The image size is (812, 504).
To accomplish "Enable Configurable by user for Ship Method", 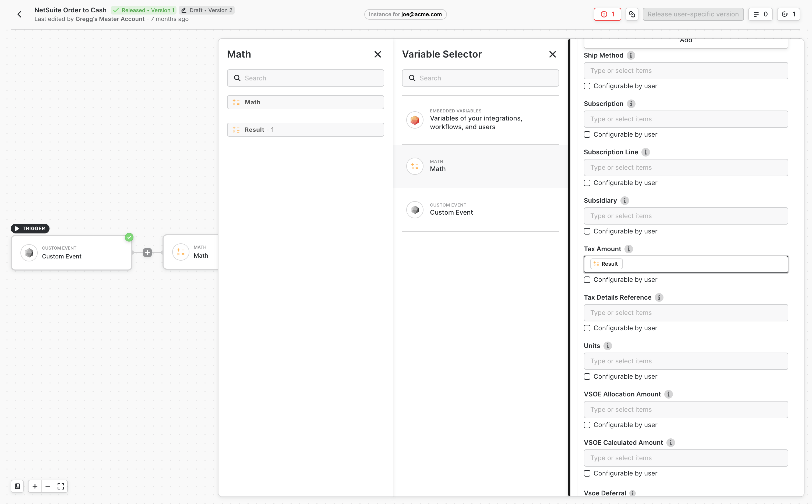I will pyautogui.click(x=587, y=86).
